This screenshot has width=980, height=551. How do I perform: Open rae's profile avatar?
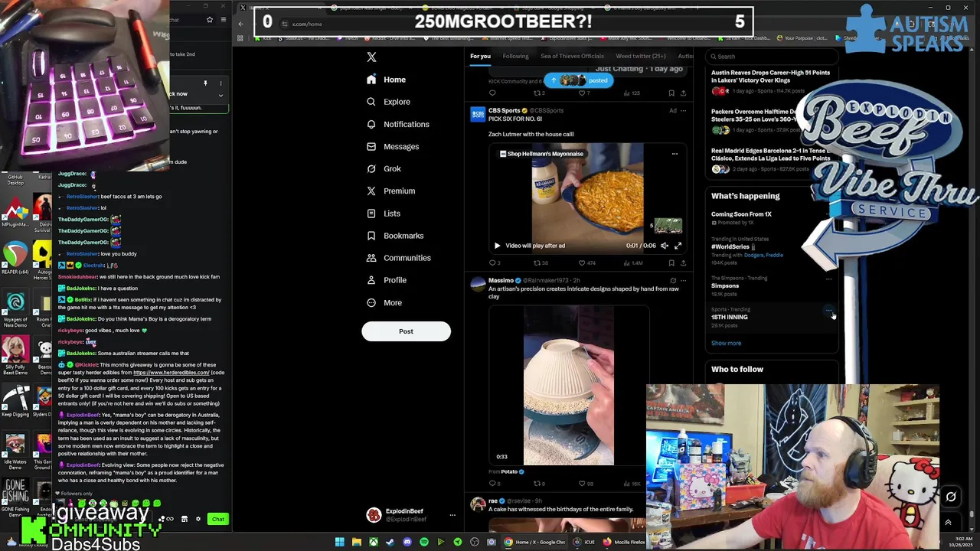coord(478,504)
